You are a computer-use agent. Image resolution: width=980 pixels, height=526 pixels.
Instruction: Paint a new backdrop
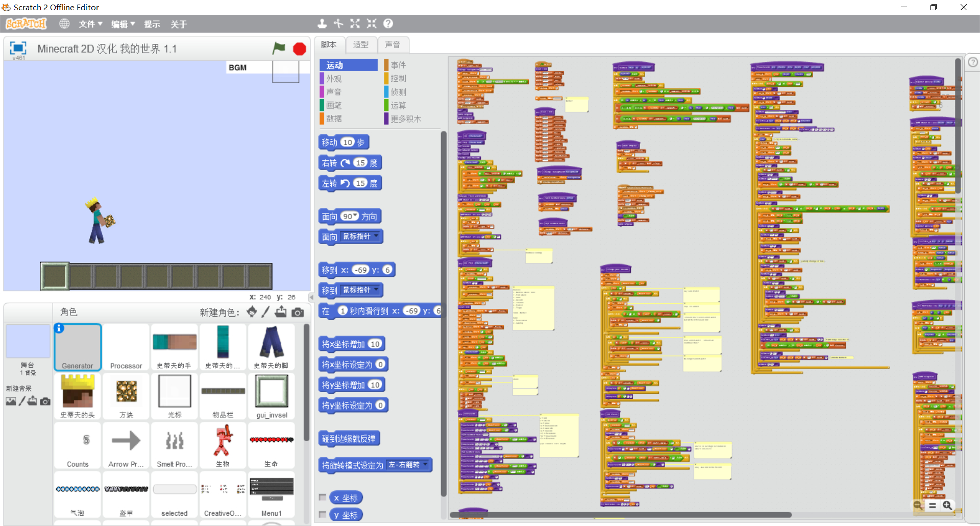22,401
